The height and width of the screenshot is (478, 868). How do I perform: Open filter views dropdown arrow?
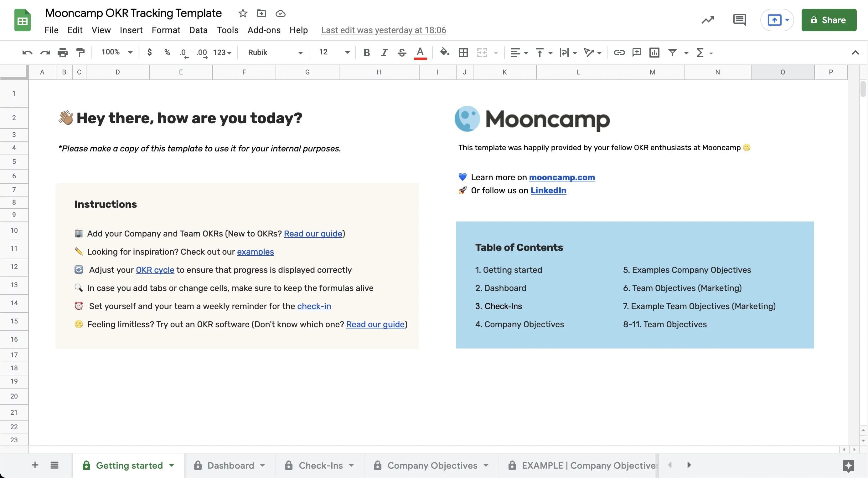tap(686, 53)
